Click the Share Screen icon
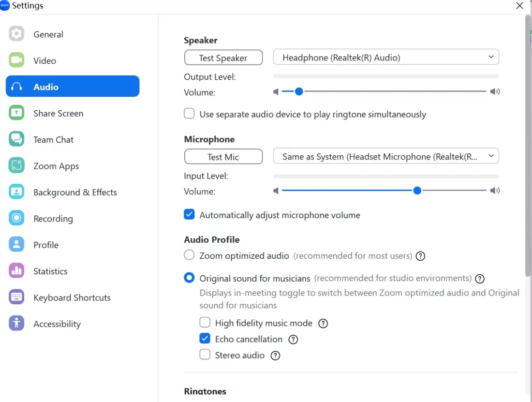The height and width of the screenshot is (402, 532). [x=16, y=113]
